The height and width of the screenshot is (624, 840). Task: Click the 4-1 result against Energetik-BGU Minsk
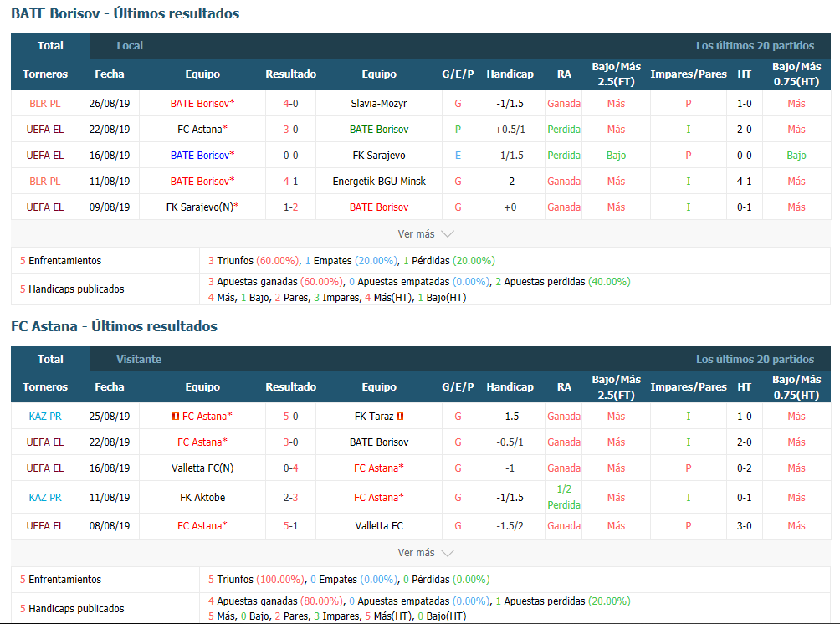pyautogui.click(x=290, y=181)
